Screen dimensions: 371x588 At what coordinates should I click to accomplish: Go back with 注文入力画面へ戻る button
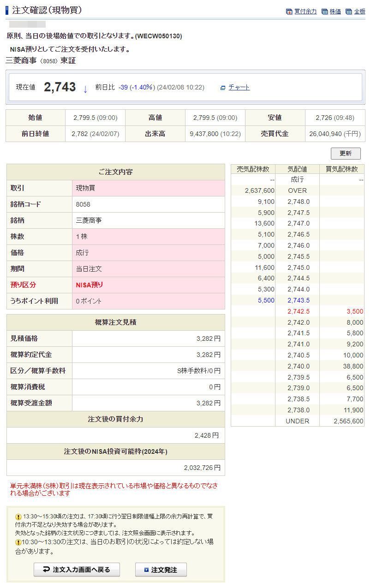(77, 570)
